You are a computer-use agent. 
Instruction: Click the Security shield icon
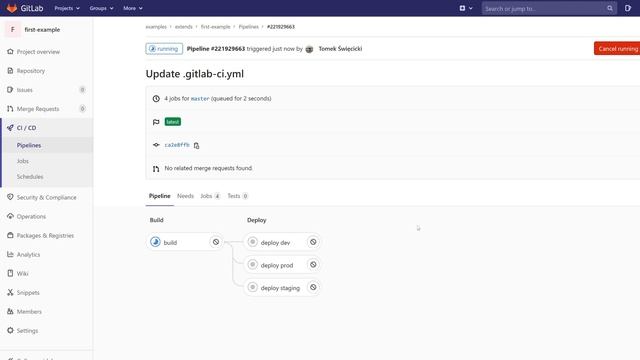pos(10,197)
